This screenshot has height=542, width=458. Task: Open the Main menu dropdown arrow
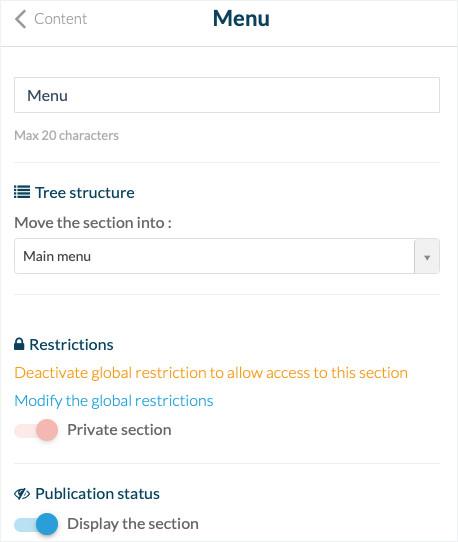(x=427, y=256)
